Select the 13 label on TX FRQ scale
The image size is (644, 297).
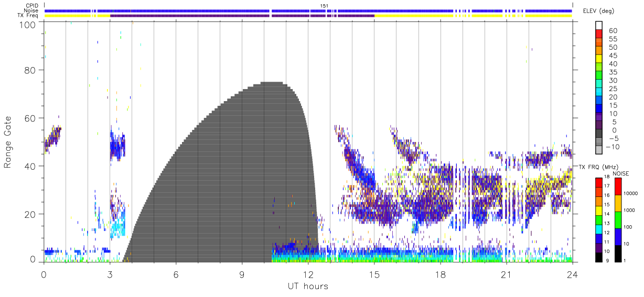point(607,223)
